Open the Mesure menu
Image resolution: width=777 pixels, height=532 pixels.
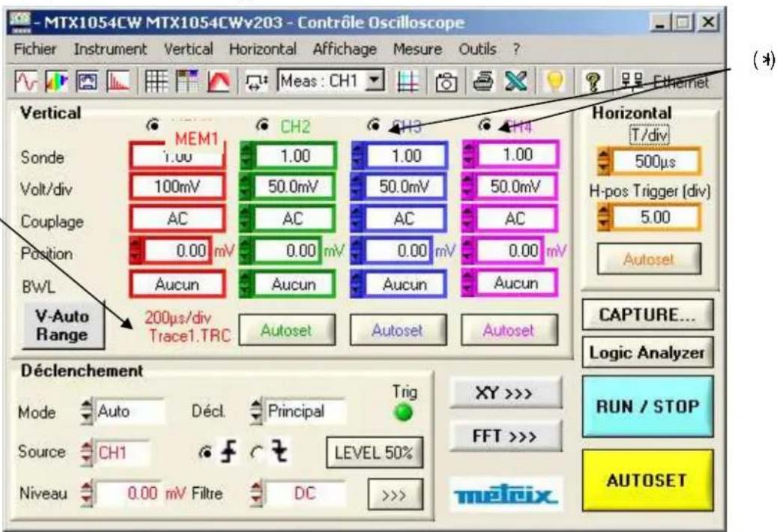pyautogui.click(x=418, y=49)
